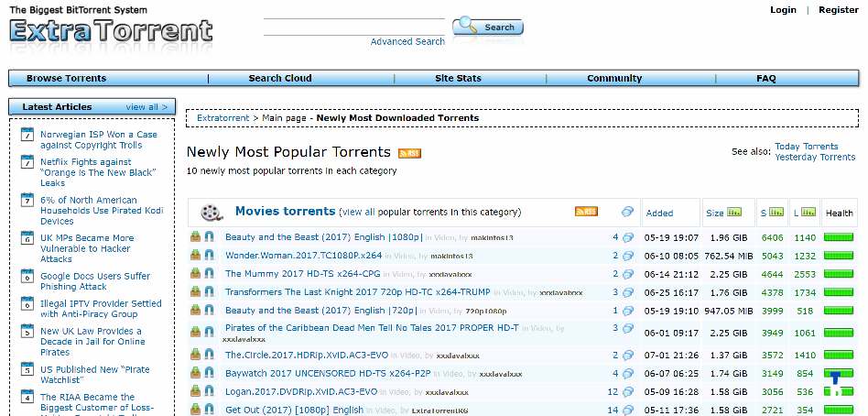Click the Main page breadcrumb text
The image size is (868, 416).
click(x=284, y=118)
